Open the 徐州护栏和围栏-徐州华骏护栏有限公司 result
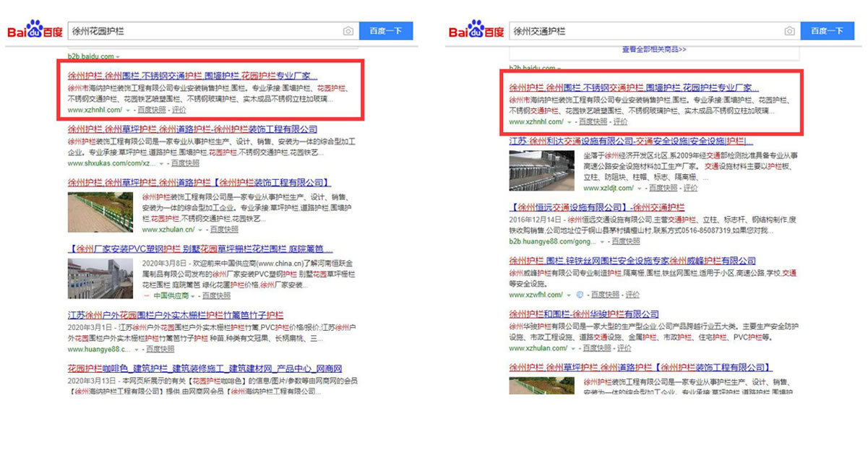Image resolution: width=868 pixels, height=463 pixels. tap(583, 314)
